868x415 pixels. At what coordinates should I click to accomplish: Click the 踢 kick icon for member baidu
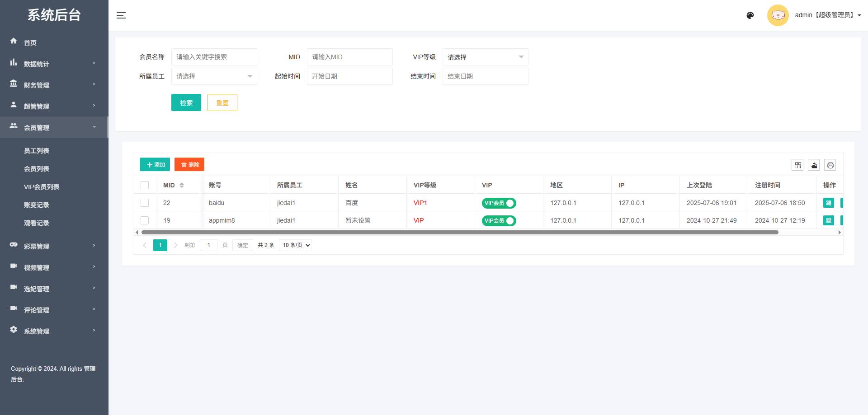point(829,203)
